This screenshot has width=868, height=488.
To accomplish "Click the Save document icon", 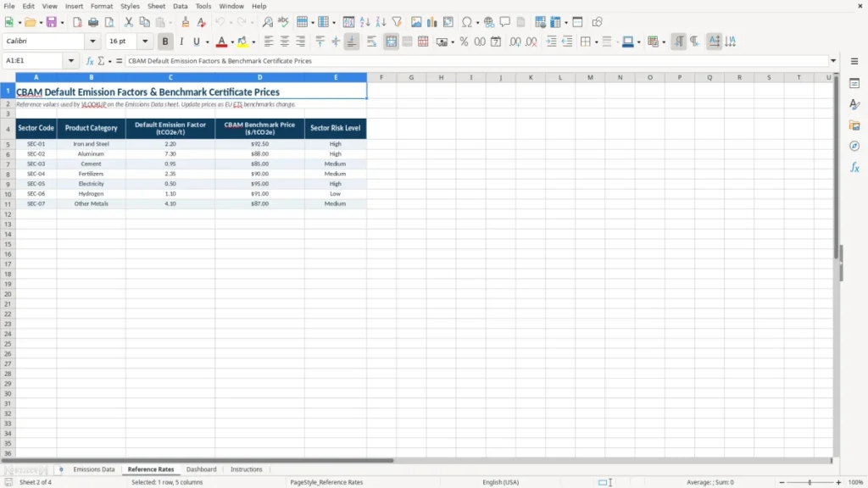I will 52,22.
